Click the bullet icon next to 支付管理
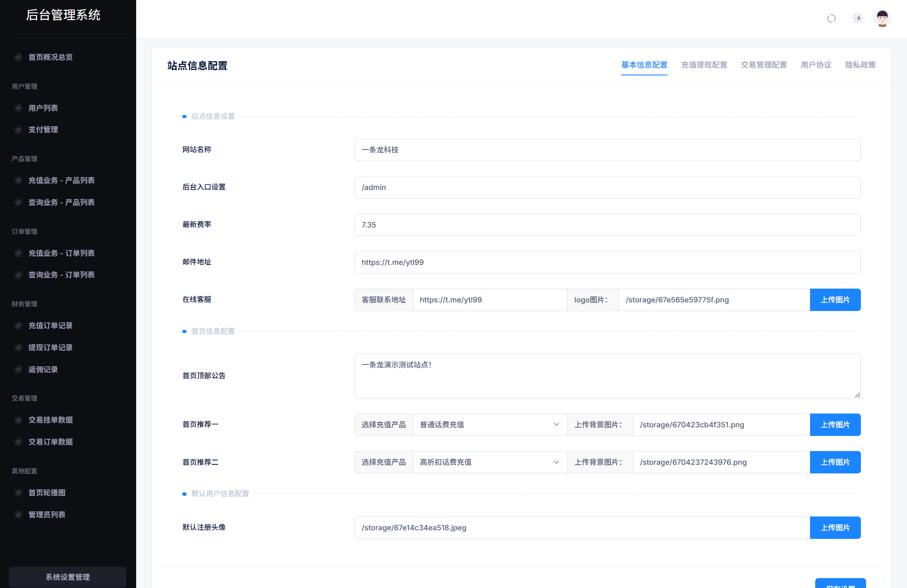The image size is (907, 588). (19, 130)
